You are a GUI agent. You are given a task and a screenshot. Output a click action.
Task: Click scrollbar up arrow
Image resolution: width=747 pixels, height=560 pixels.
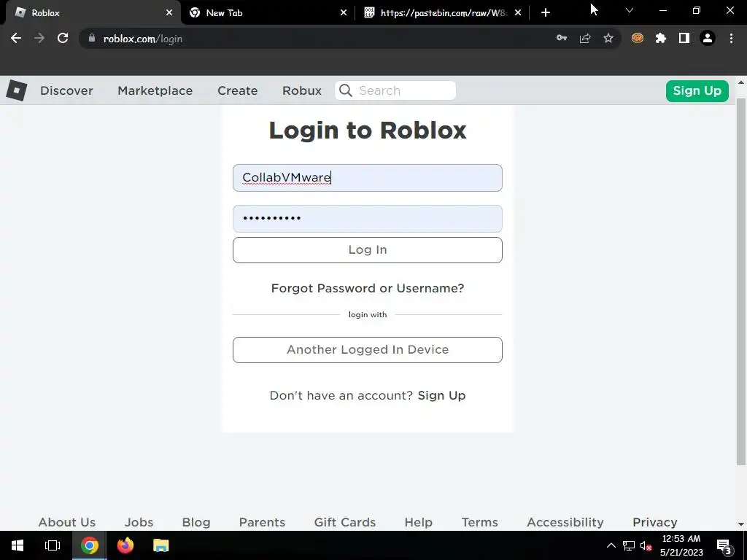(x=741, y=82)
